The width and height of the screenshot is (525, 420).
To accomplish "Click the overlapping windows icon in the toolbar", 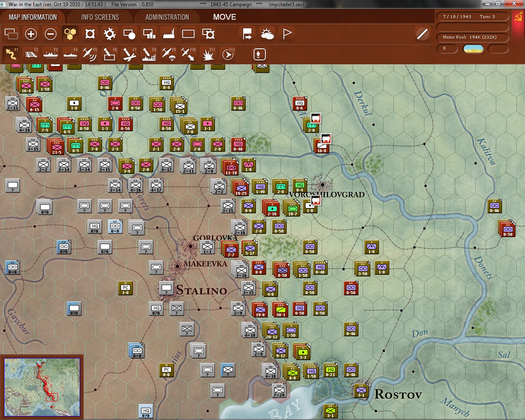I will [11, 34].
